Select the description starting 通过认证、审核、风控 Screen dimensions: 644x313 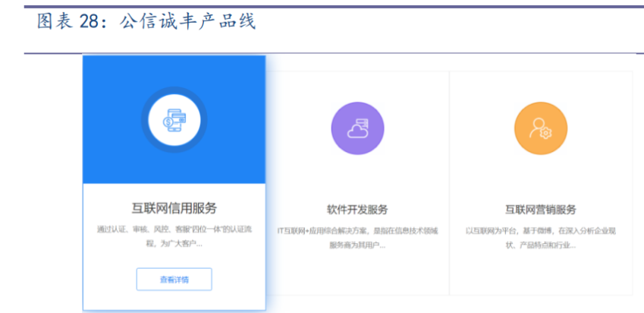(x=174, y=236)
